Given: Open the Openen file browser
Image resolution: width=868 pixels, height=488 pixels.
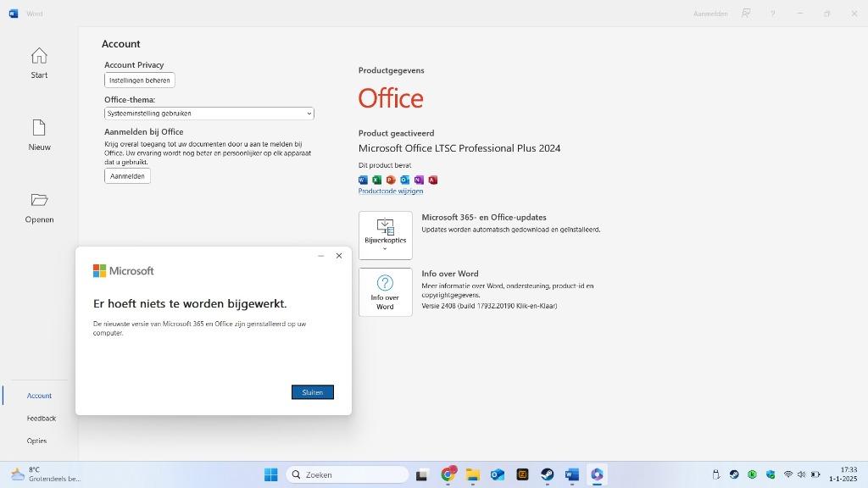Looking at the screenshot, I should click(39, 208).
